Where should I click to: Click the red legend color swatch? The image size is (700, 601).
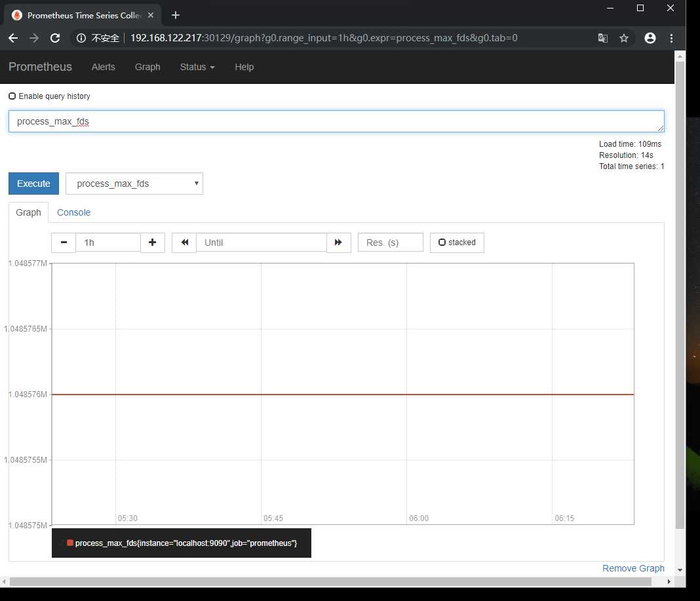pyautogui.click(x=70, y=543)
